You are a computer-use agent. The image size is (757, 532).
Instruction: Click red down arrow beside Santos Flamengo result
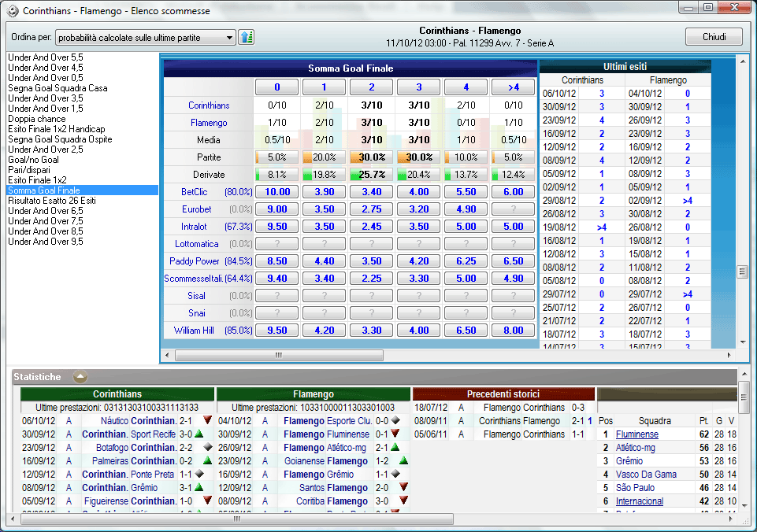tap(404, 488)
